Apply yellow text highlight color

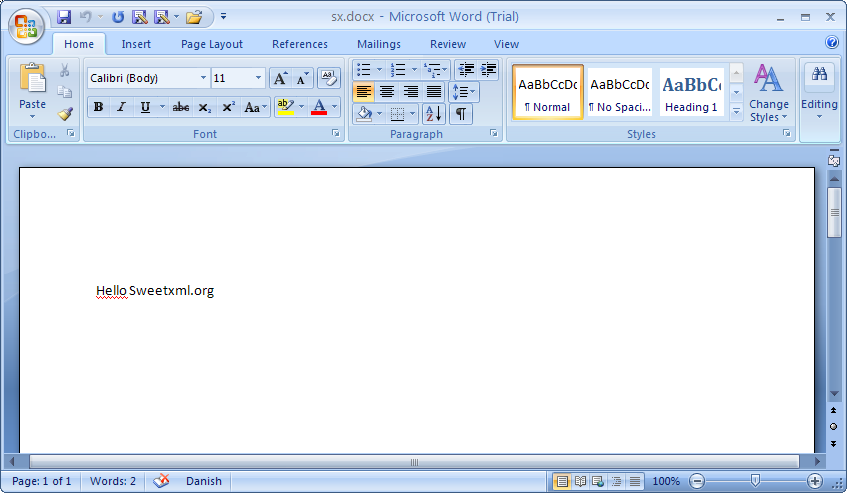coord(285,107)
